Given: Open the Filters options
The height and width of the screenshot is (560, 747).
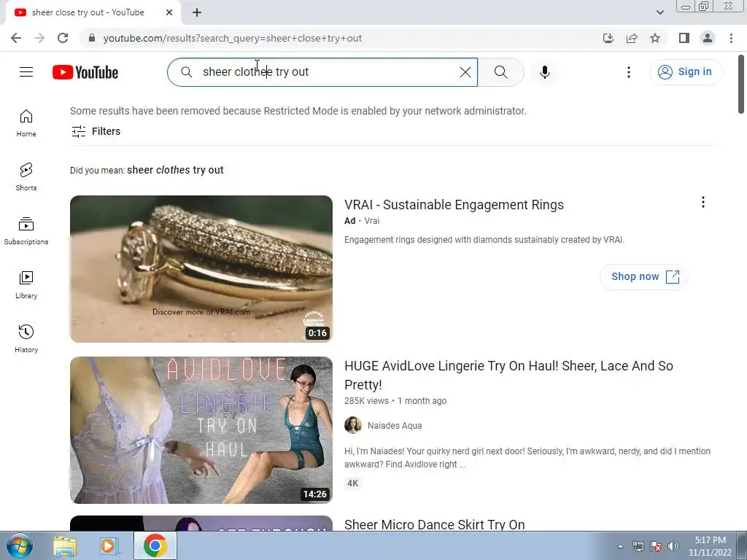Looking at the screenshot, I should (x=96, y=131).
